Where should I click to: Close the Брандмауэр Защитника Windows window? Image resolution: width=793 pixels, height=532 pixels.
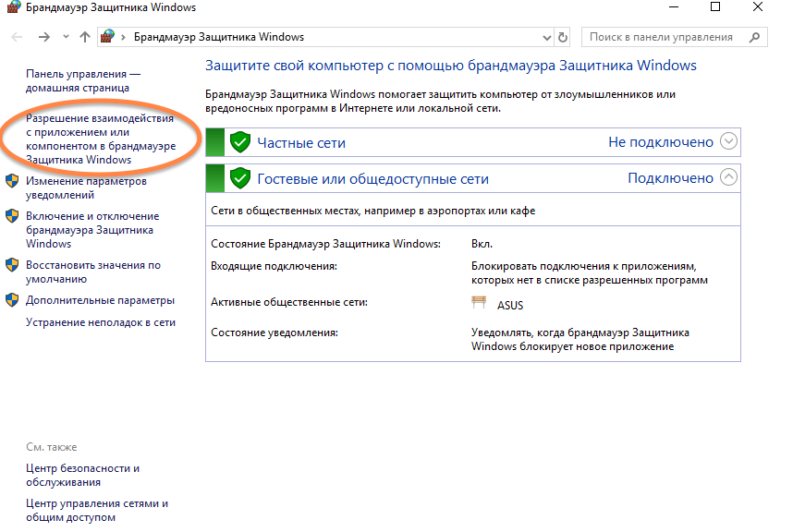pyautogui.click(x=758, y=7)
